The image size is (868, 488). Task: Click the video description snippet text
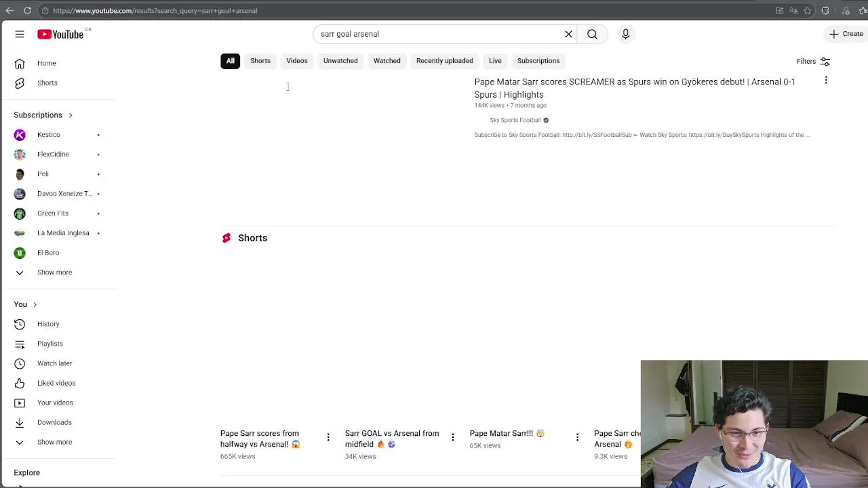(x=642, y=135)
